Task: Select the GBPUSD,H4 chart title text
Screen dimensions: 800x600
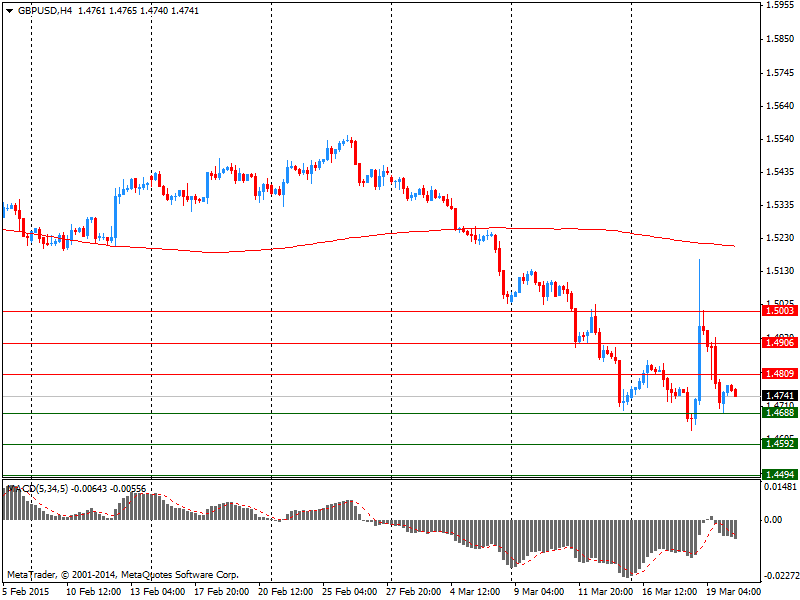Action: [x=45, y=11]
